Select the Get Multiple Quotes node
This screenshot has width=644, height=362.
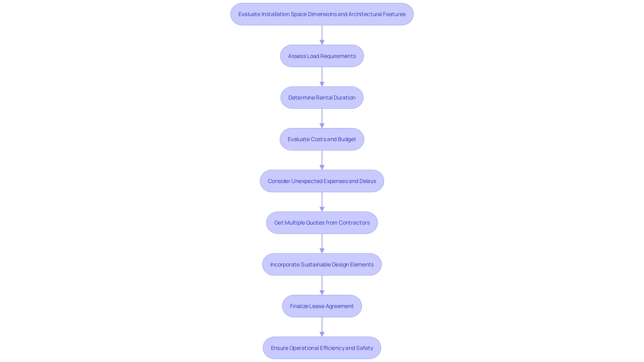point(322,222)
